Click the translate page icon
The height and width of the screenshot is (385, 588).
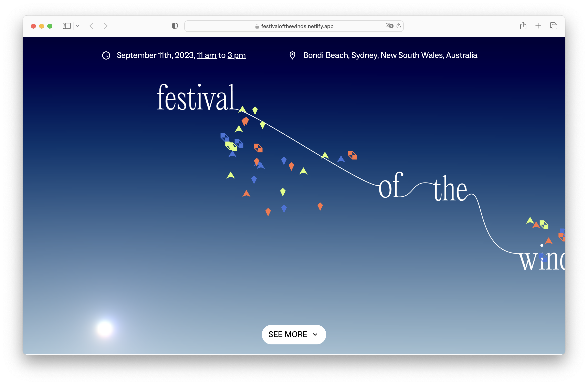pyautogui.click(x=389, y=26)
